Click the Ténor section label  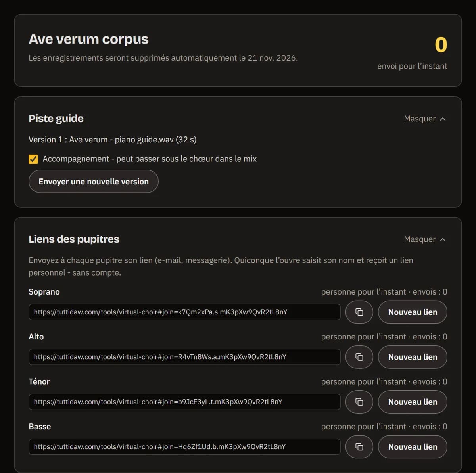[x=39, y=381]
